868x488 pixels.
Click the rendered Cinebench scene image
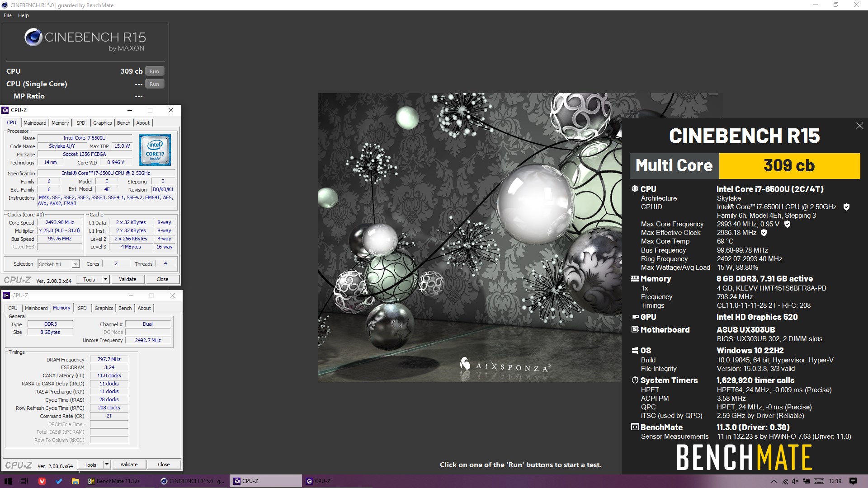coord(470,237)
